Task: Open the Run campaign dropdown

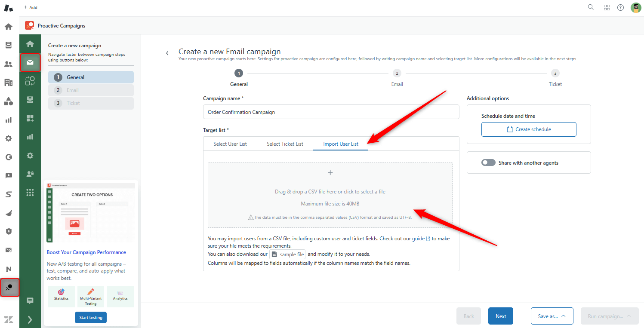Action: pos(629,316)
